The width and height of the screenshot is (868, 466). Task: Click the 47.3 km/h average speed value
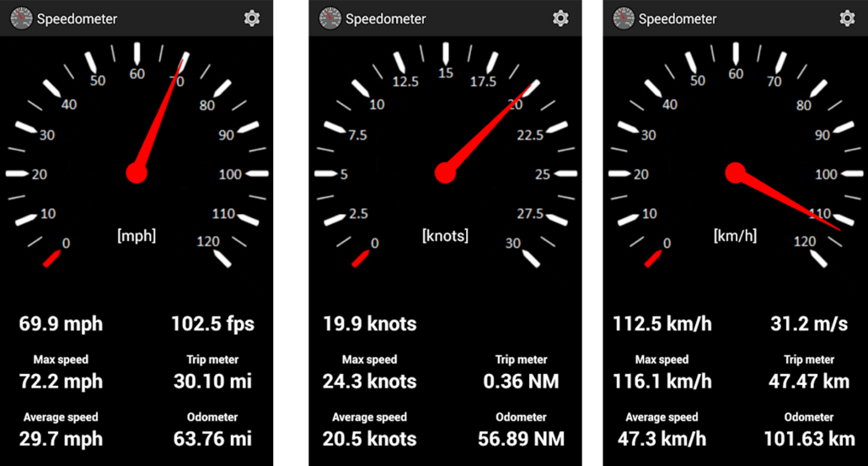click(662, 439)
